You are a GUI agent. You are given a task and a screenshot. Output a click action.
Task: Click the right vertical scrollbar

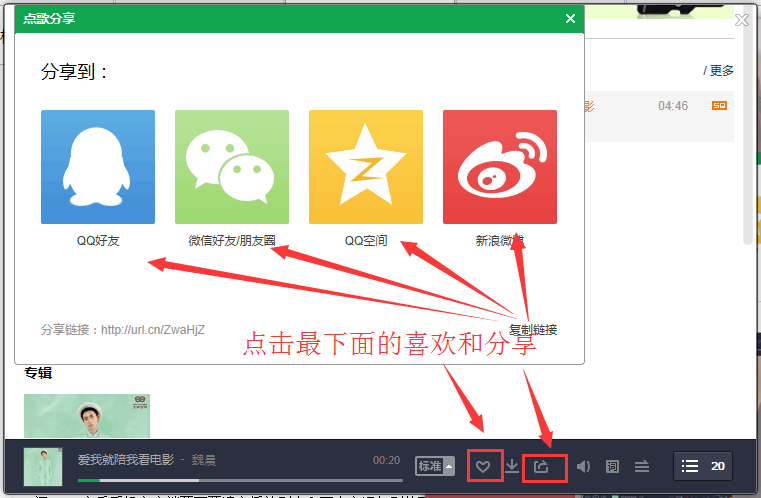748,126
